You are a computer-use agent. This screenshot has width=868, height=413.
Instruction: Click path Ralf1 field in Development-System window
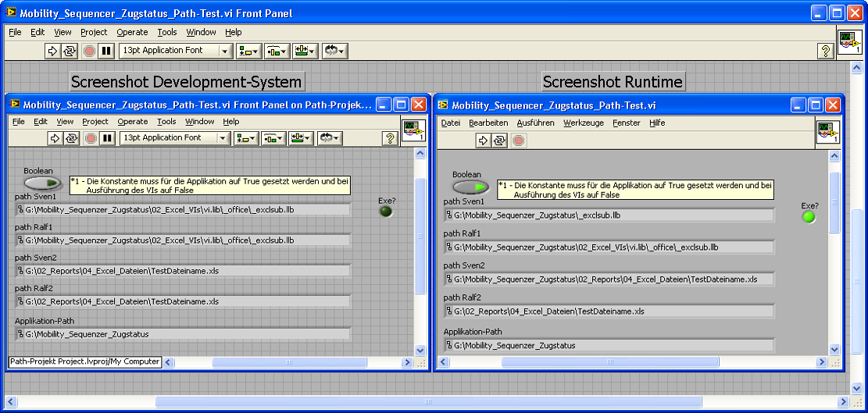click(184, 240)
